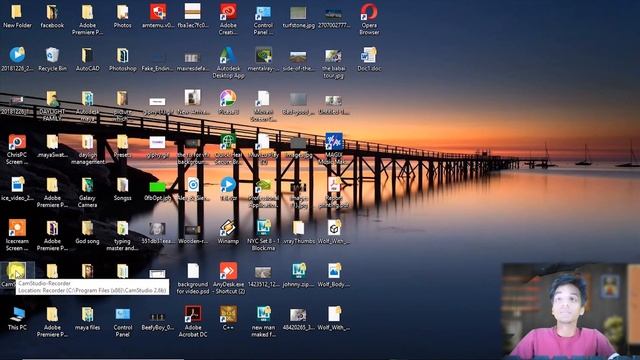Open background for video.psd file
The image size is (640, 360).
[193, 278]
